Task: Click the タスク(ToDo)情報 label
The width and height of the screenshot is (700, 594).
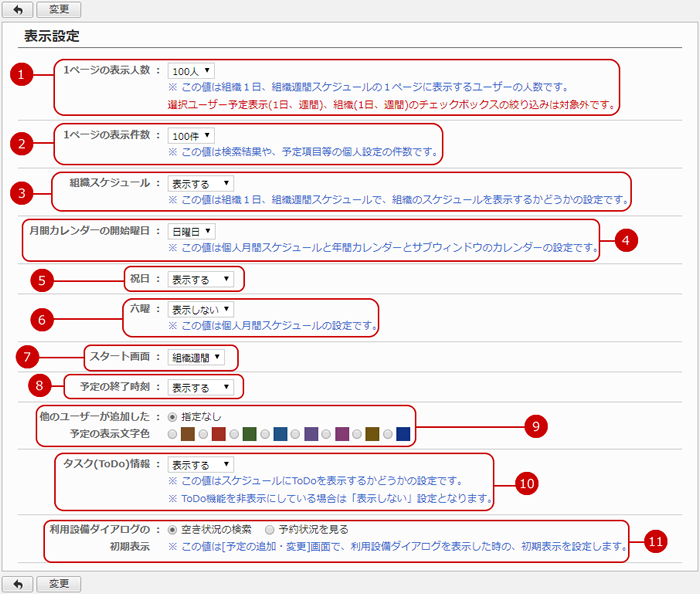Action: [106, 464]
